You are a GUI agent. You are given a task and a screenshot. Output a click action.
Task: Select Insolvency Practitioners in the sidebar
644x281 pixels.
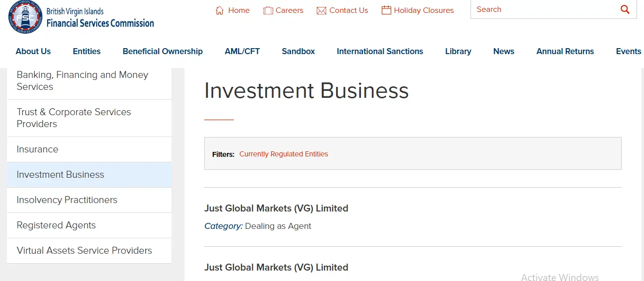89,200
